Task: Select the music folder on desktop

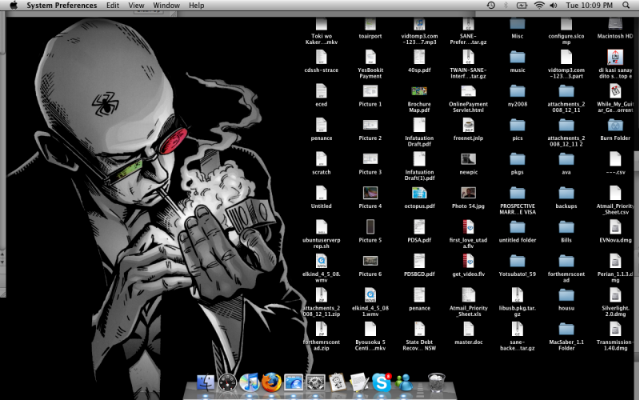Action: [x=517, y=57]
